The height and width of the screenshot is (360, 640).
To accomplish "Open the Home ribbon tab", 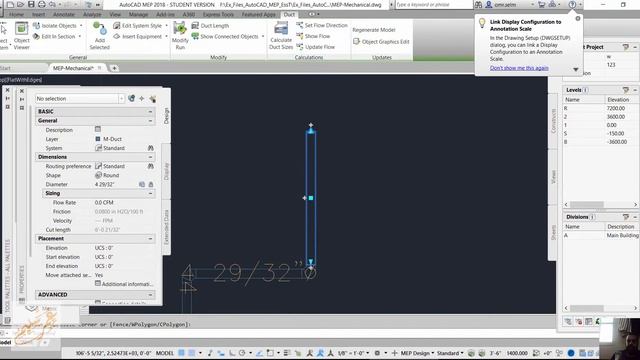I will click(x=16, y=14).
